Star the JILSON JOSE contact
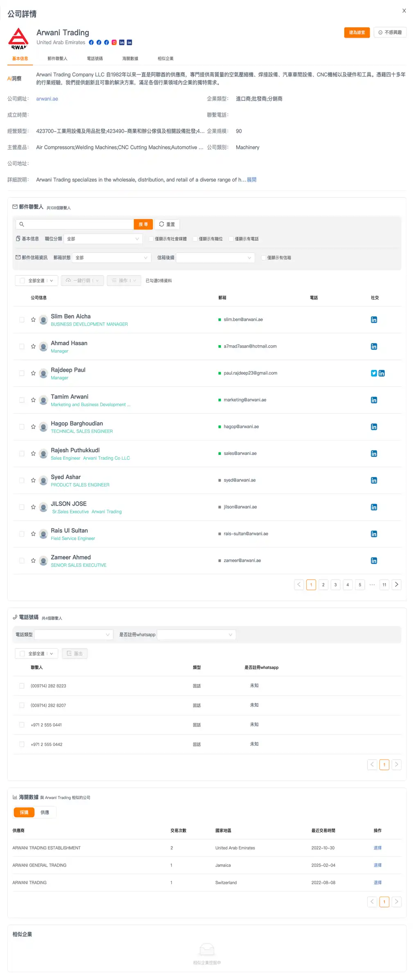This screenshot has width=414, height=980. [33, 507]
